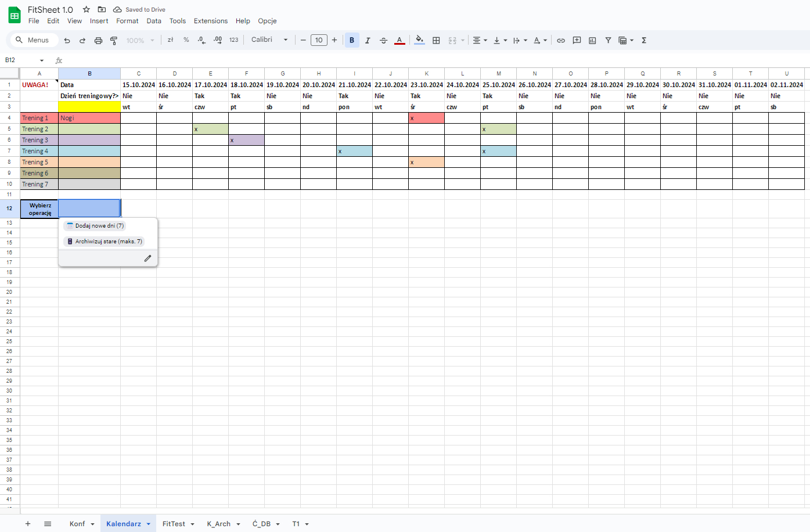Image resolution: width=810 pixels, height=532 pixels.
Task: Click the font size input field
Action: 319,40
